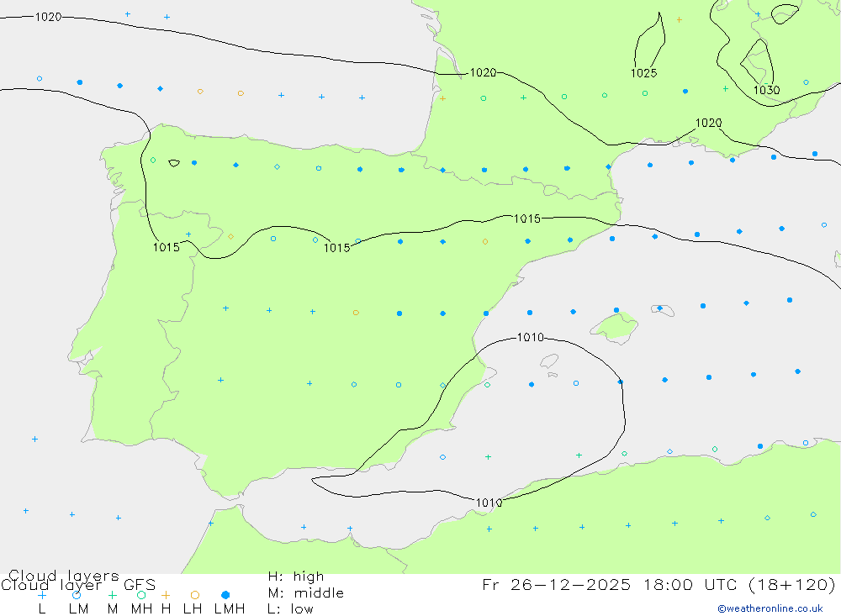Click the 1030 isobar label

[x=766, y=90]
